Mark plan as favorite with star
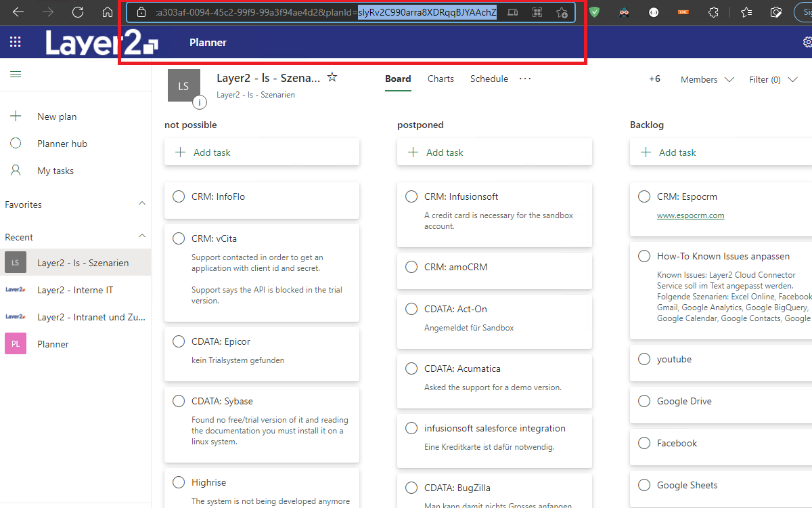This screenshot has width=812, height=508. [x=332, y=78]
